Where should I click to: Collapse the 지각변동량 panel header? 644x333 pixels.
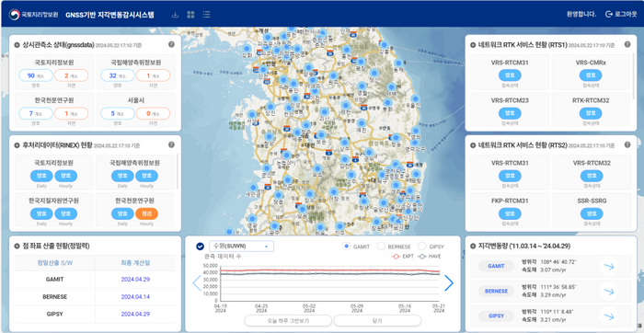point(473,247)
